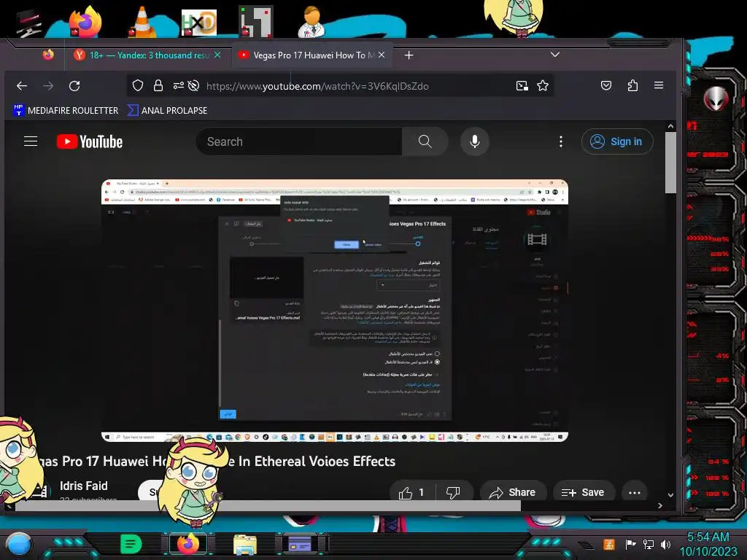
Task: Close the Yandex tab
Action: (217, 55)
